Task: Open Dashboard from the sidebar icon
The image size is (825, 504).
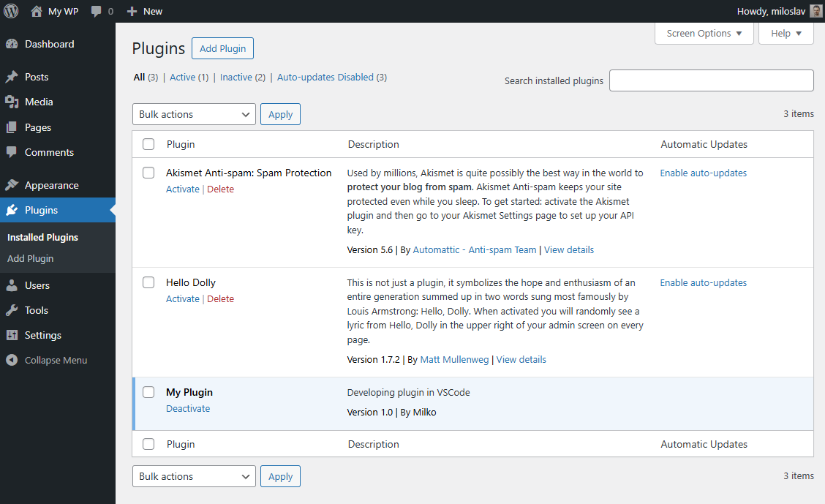Action: [13, 44]
